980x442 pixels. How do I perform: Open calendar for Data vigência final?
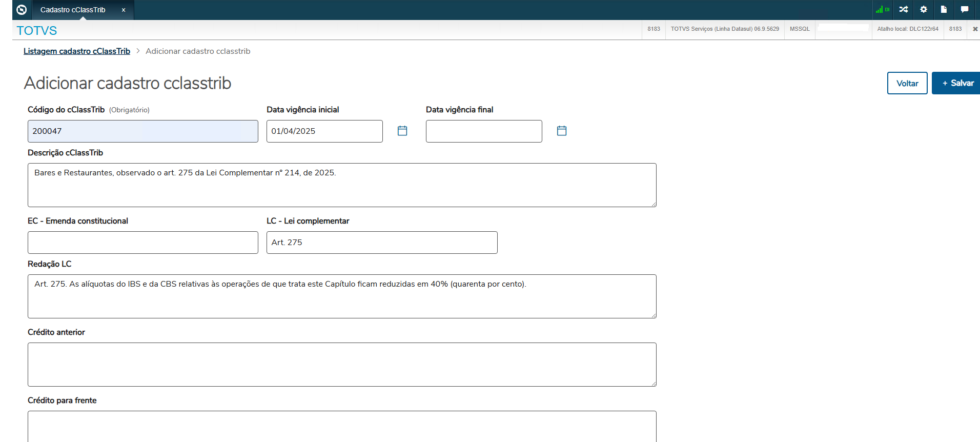coord(562,131)
